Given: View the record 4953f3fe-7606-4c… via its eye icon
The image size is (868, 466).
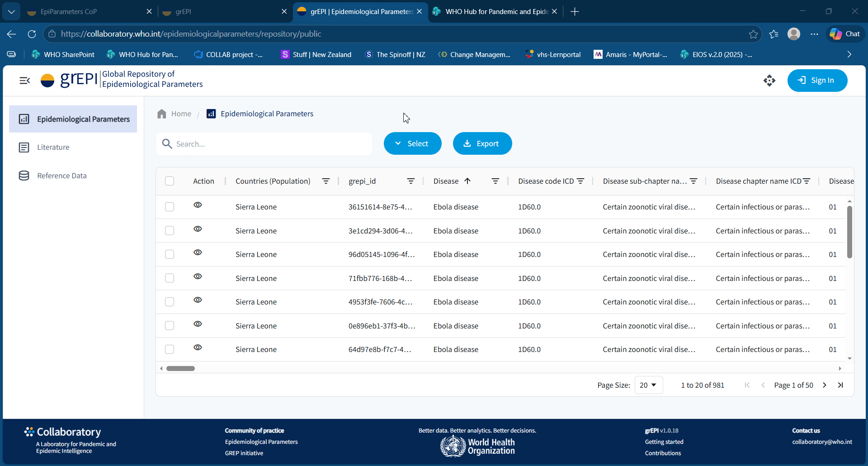Looking at the screenshot, I should point(198,300).
